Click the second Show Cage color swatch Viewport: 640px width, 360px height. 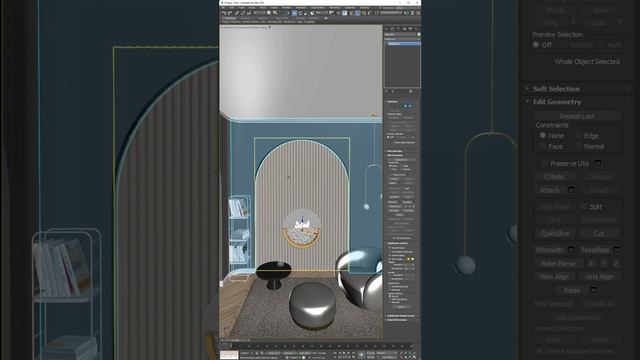tap(413, 259)
